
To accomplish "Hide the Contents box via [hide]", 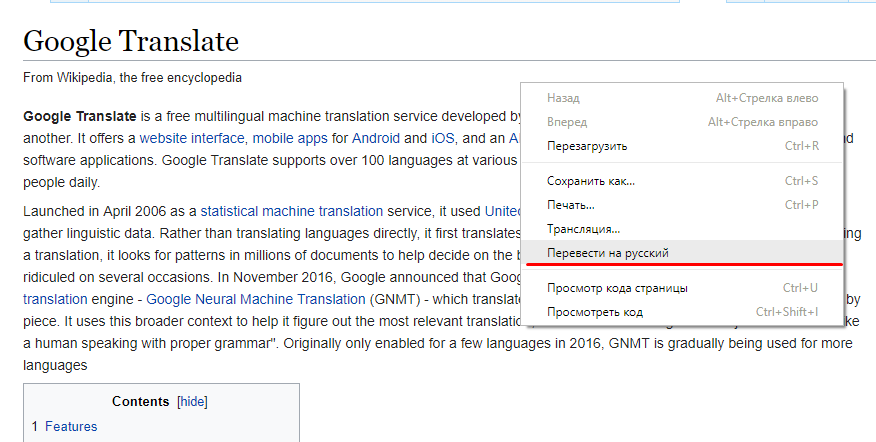I will click(x=192, y=402).
